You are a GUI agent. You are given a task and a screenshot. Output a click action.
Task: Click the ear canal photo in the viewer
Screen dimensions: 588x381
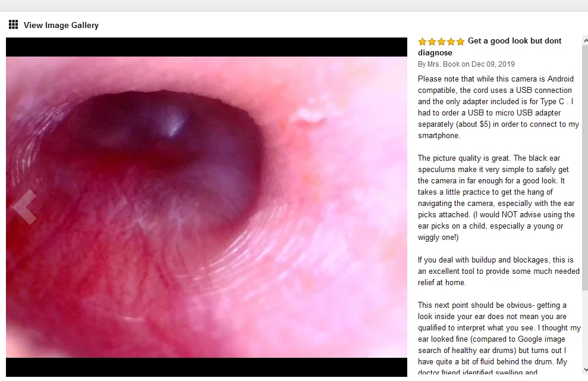tap(207, 207)
